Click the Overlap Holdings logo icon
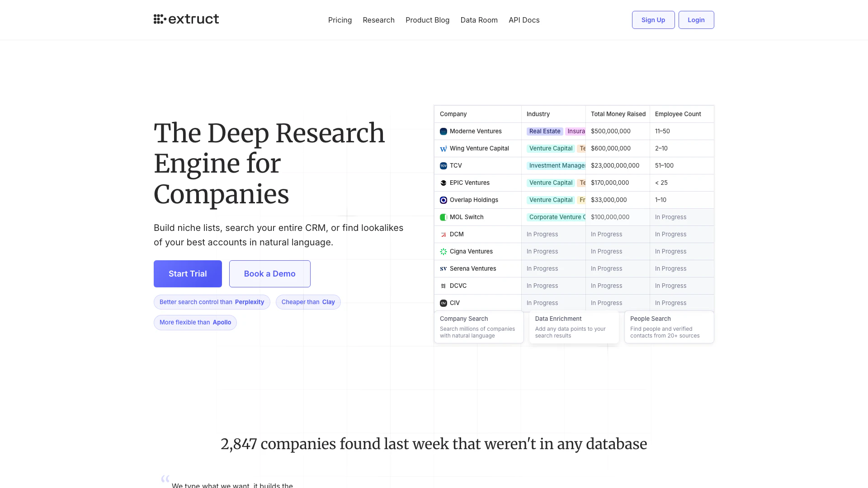This screenshot has height=488, width=868. 443,200
